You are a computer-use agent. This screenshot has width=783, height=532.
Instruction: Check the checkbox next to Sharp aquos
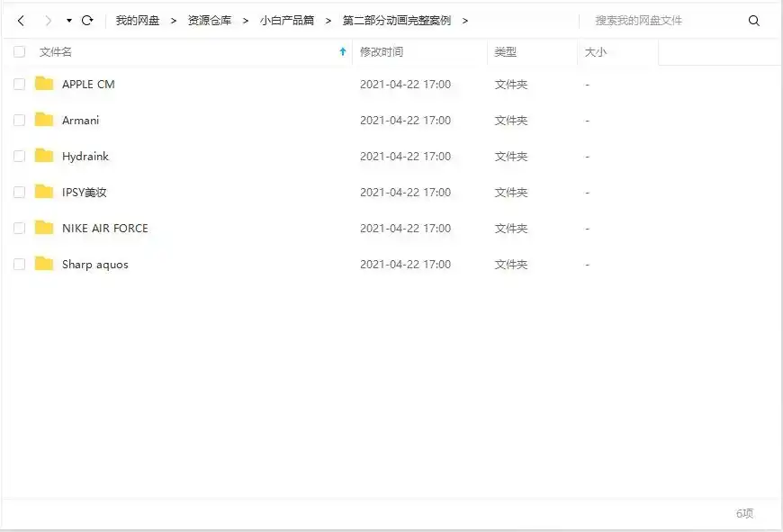tap(19, 264)
